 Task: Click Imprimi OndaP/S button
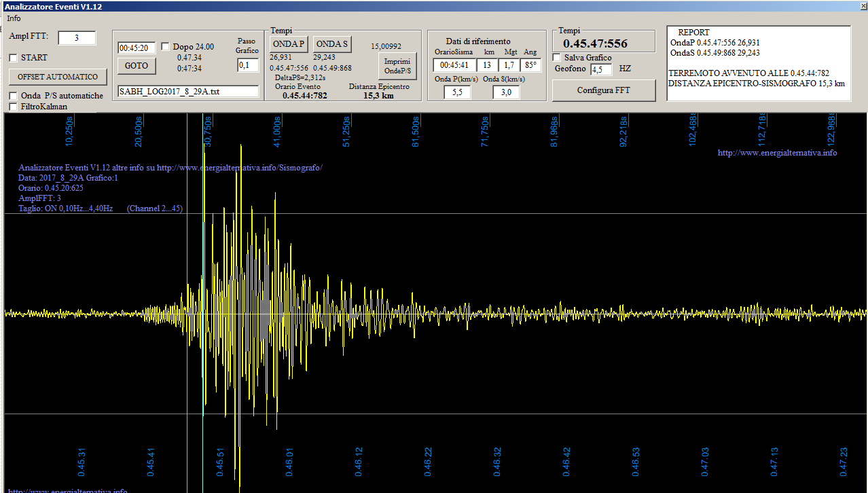coord(397,66)
